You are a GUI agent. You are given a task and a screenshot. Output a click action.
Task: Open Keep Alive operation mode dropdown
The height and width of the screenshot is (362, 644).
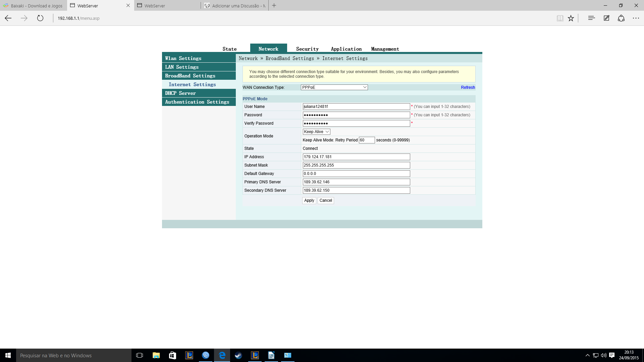point(316,132)
